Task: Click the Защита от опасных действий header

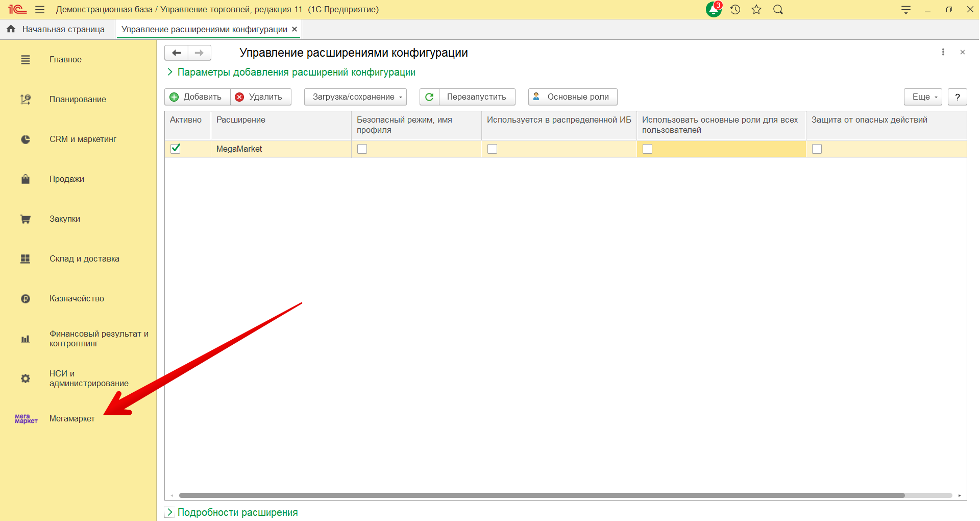Action: [x=886, y=126]
